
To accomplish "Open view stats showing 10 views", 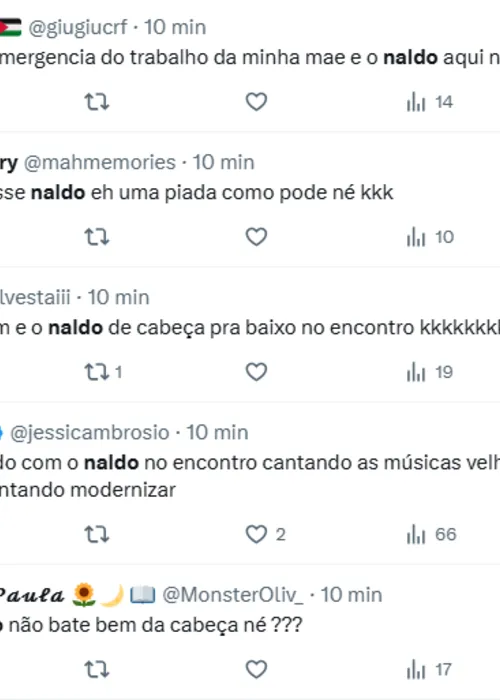I will point(430,237).
